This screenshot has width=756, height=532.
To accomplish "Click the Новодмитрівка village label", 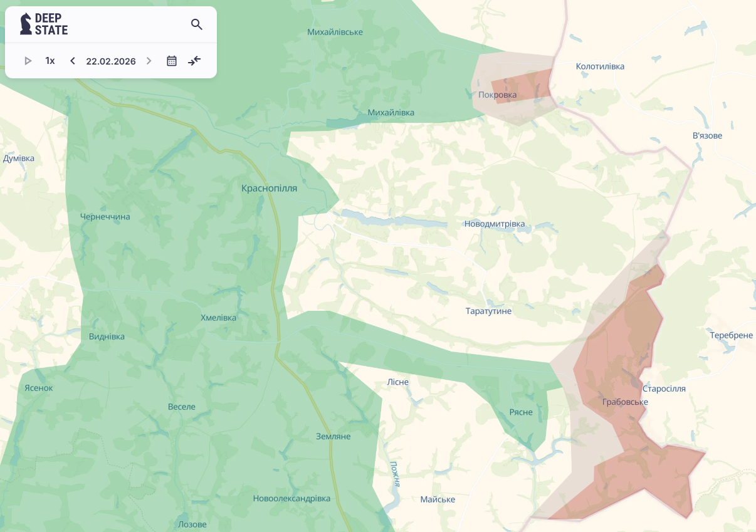I will pos(494,224).
